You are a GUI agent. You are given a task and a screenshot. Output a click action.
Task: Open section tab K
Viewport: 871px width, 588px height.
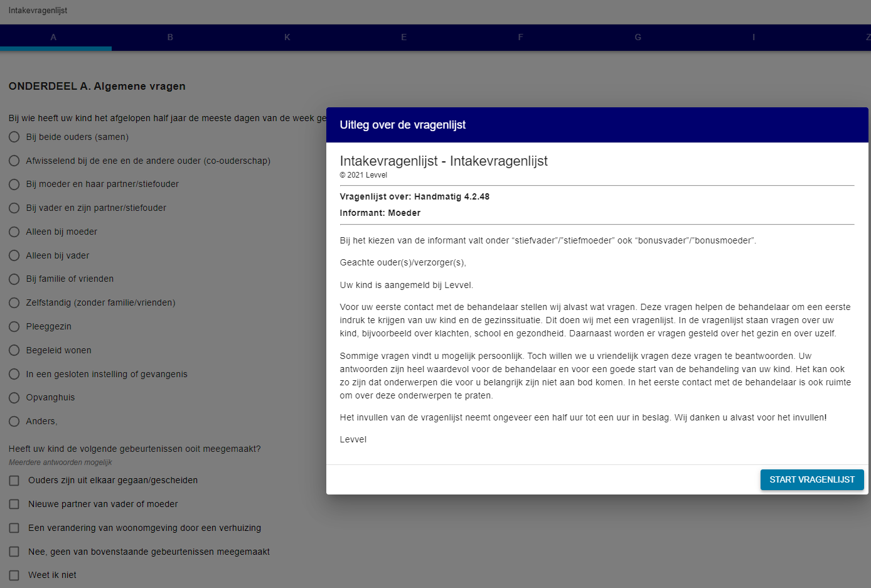pyautogui.click(x=287, y=37)
